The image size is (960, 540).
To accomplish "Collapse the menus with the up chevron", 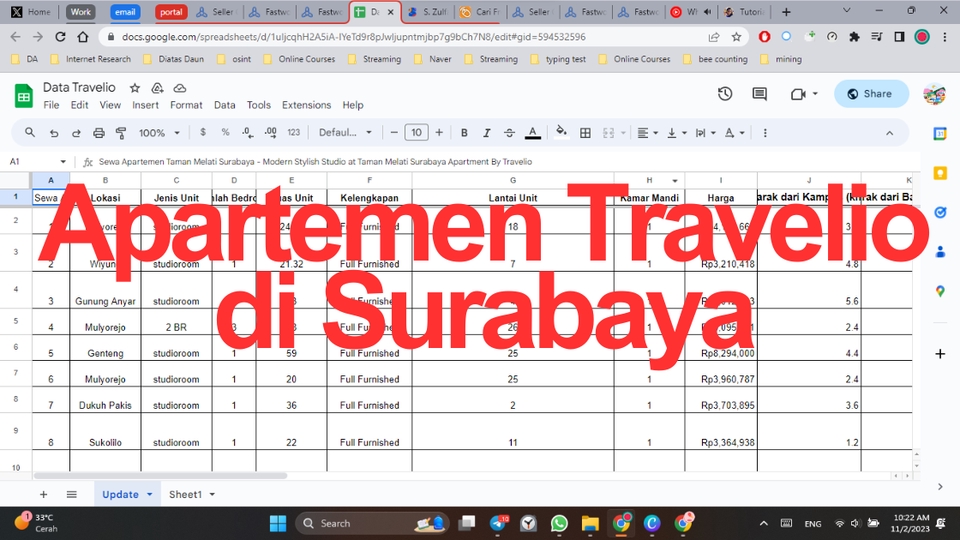I will coord(890,133).
